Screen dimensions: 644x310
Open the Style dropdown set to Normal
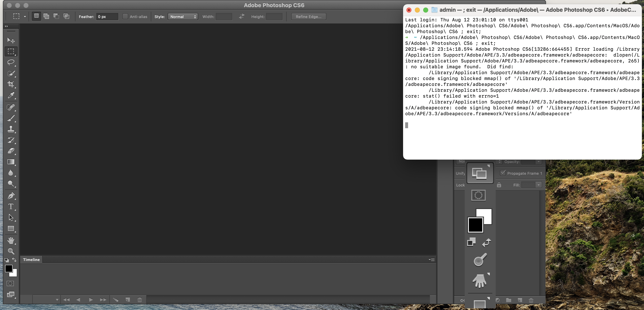tap(183, 17)
